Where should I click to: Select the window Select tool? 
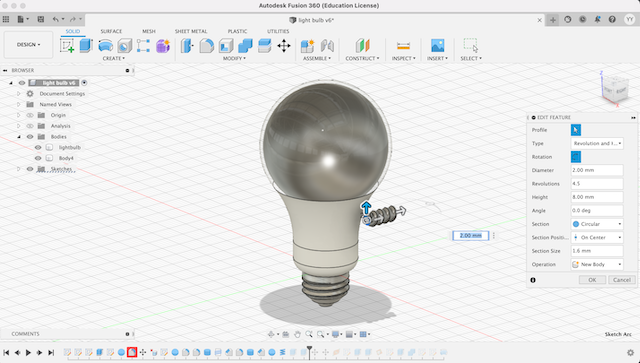(471, 45)
